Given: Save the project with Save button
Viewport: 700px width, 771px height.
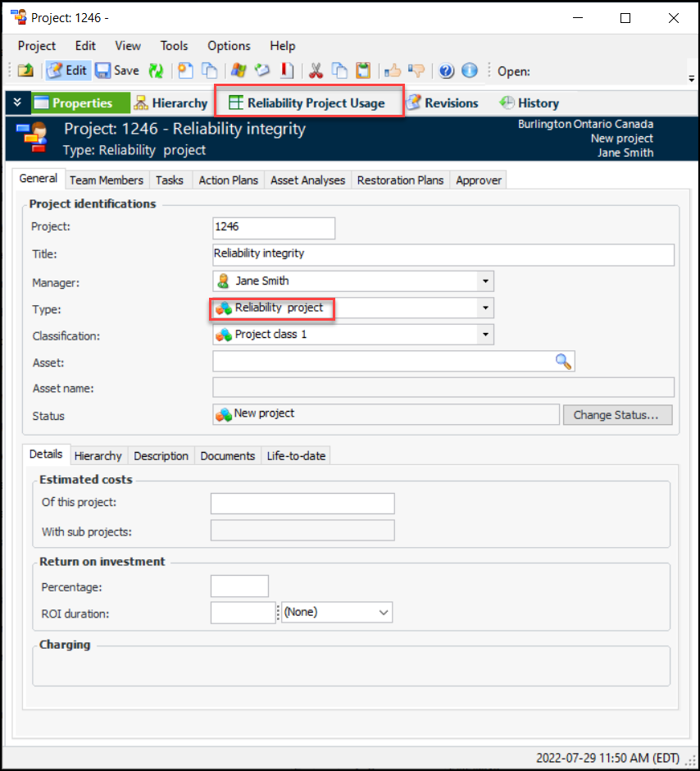Looking at the screenshot, I should [x=117, y=71].
